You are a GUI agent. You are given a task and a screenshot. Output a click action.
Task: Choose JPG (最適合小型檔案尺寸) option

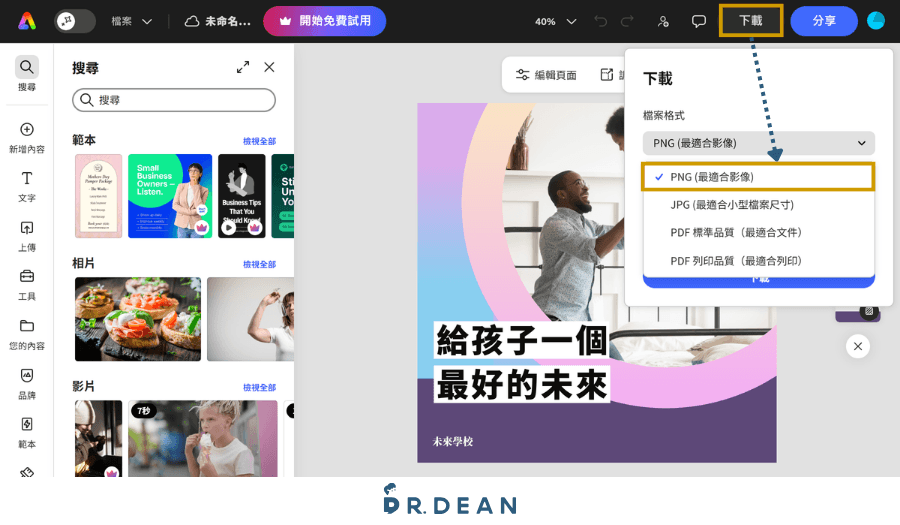pyautogui.click(x=758, y=205)
